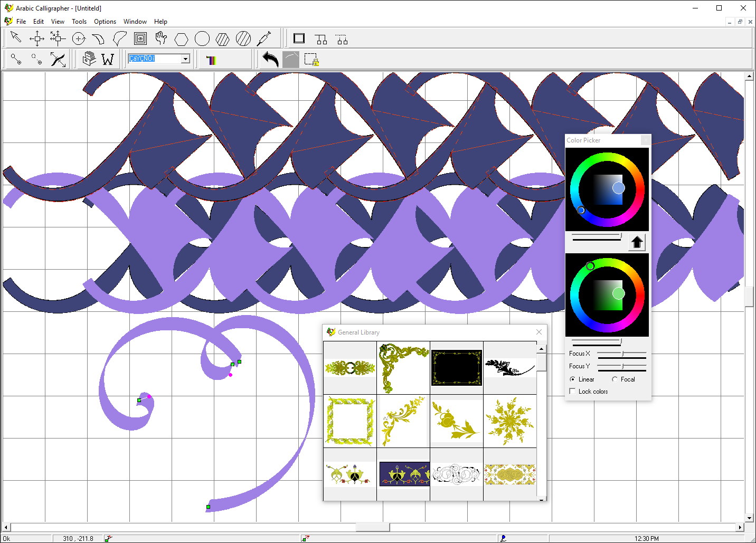Screen dimensions: 756x543
Task: Select the leaf-shaped freeform tool
Action: point(120,38)
